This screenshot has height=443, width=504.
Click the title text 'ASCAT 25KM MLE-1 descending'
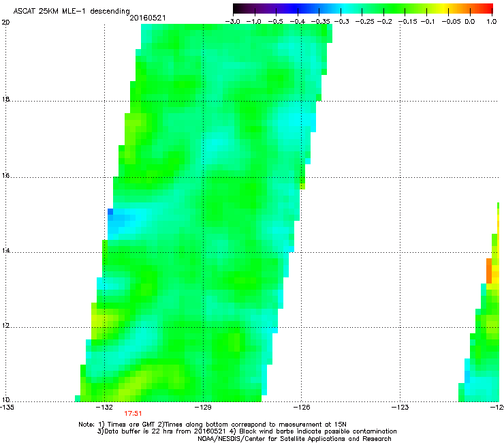[x=72, y=11]
